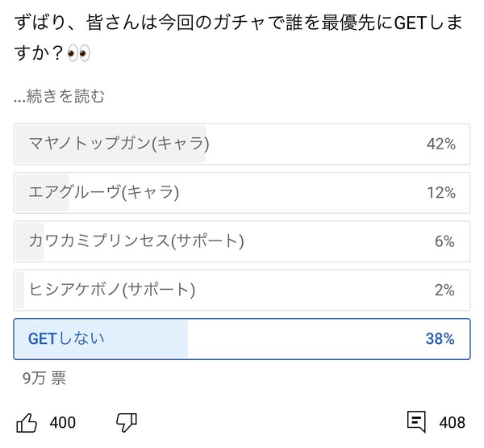Click the 408 comments count
Screen dimensions: 484x448
(453, 422)
